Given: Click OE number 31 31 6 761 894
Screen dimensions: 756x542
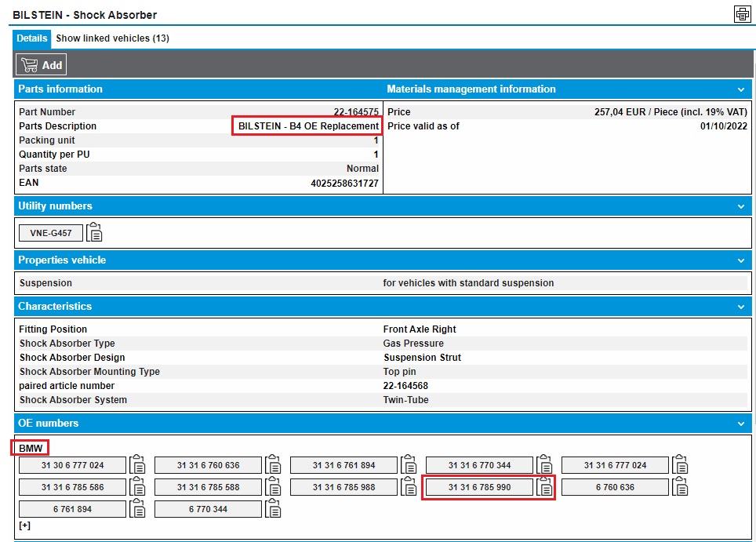Looking at the screenshot, I should click(343, 465).
